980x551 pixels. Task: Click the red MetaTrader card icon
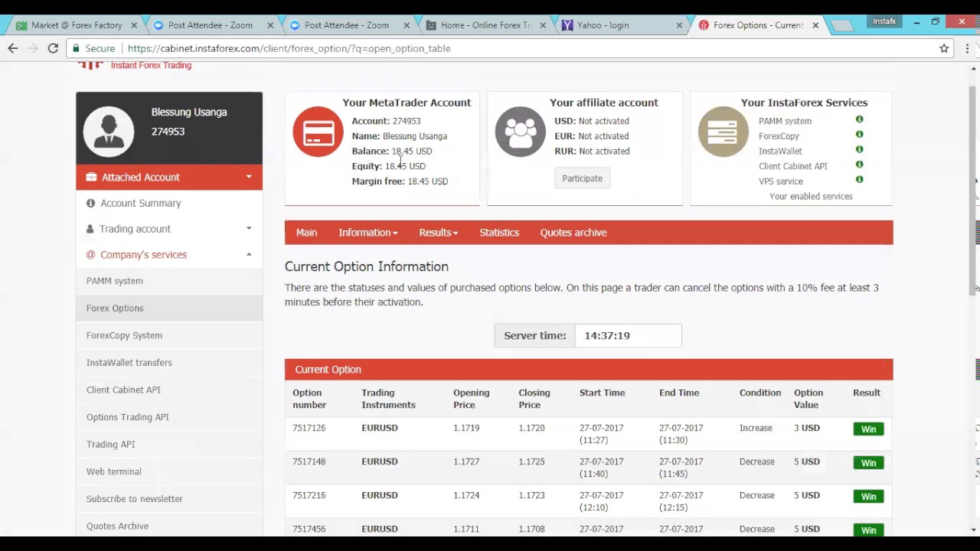318,132
